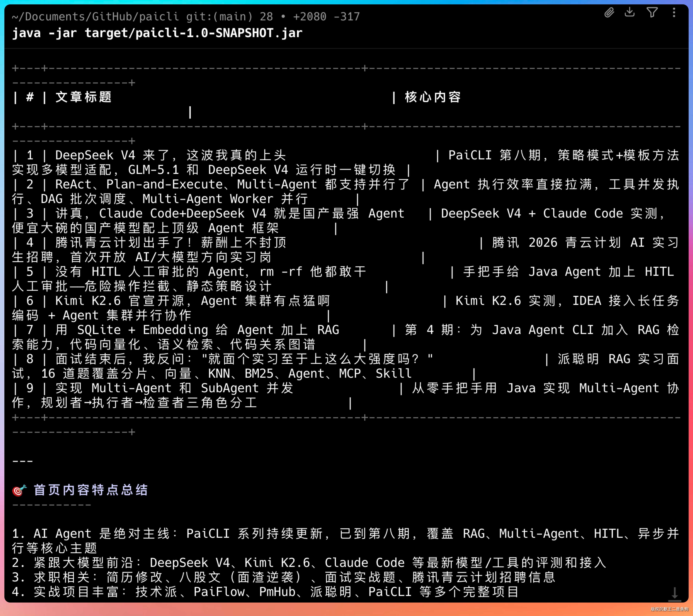This screenshot has width=693, height=616.
Task: Select row 5 HITL 人工审批 article title
Action: coord(210,272)
